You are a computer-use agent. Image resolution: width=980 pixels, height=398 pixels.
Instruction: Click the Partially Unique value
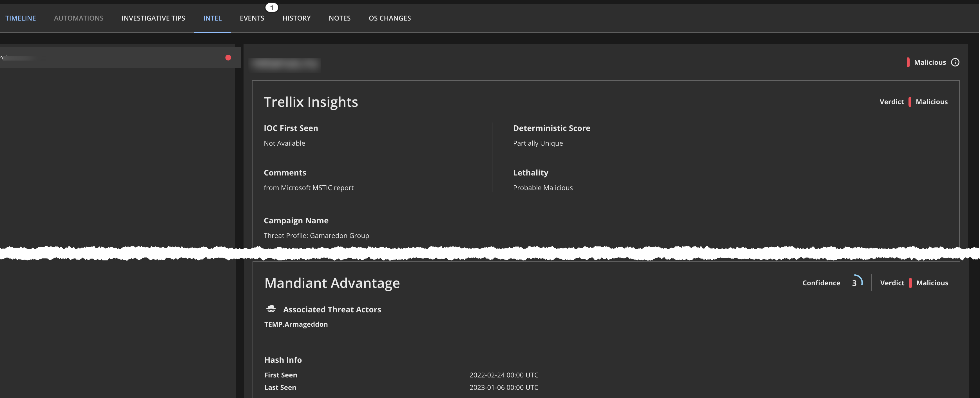point(538,143)
